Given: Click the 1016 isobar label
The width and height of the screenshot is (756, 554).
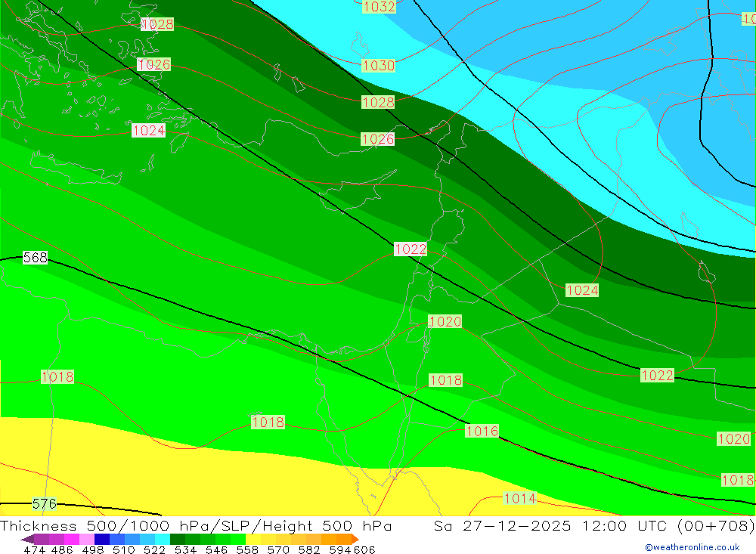Looking at the screenshot, I should point(482,431).
